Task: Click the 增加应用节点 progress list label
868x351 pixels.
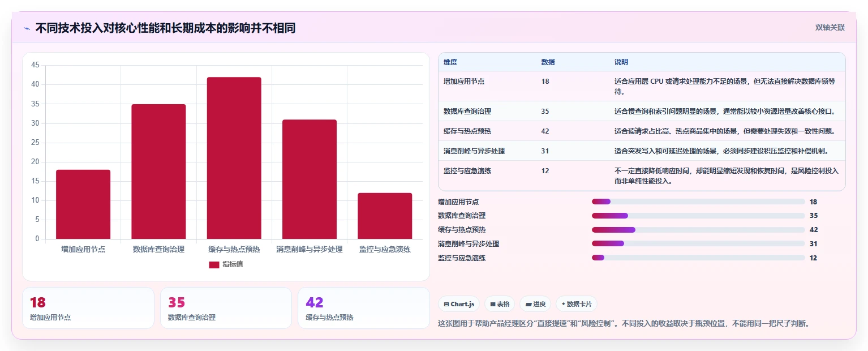Action: [x=458, y=202]
